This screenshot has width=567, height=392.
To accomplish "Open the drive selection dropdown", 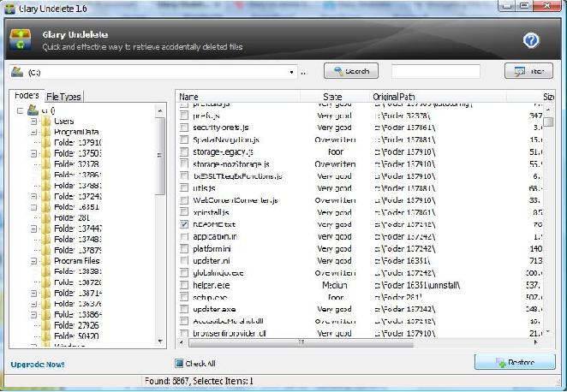I will (x=291, y=72).
